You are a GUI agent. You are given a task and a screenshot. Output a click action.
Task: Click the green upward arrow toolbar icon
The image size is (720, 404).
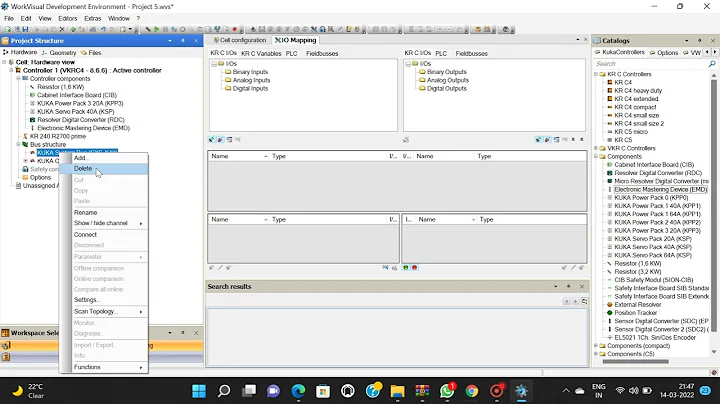(73, 29)
